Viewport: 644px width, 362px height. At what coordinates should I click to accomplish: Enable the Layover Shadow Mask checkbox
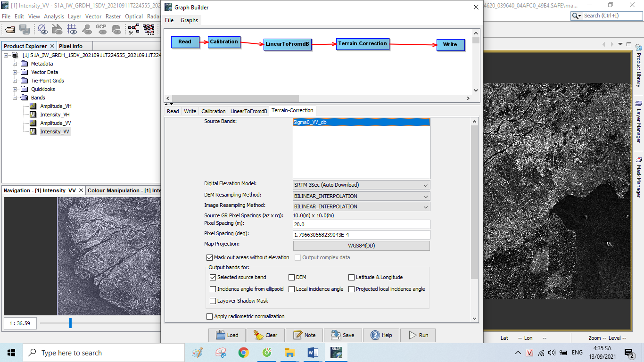[x=213, y=301]
